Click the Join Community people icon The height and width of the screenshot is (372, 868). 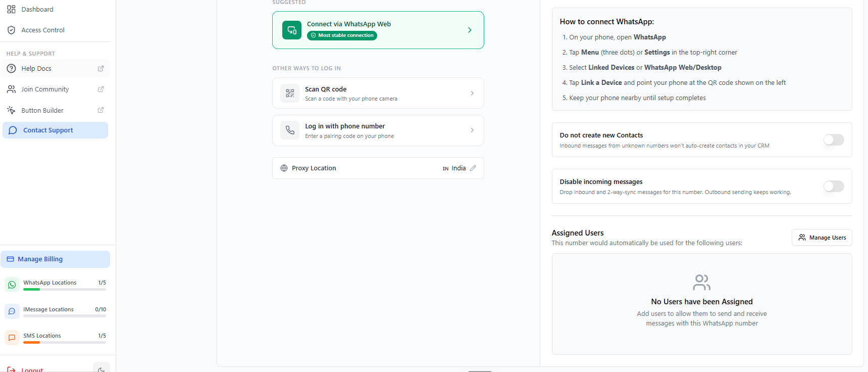coord(11,89)
